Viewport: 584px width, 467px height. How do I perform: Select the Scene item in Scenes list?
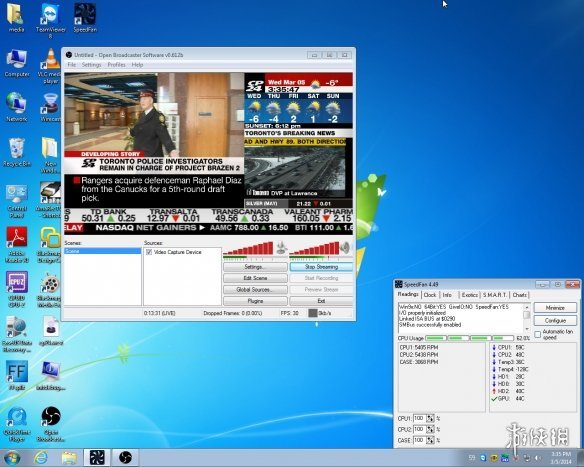point(103,251)
